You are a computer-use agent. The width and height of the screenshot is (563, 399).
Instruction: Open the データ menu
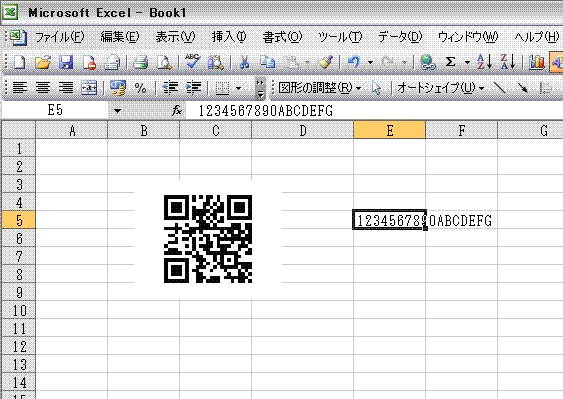tap(400, 37)
